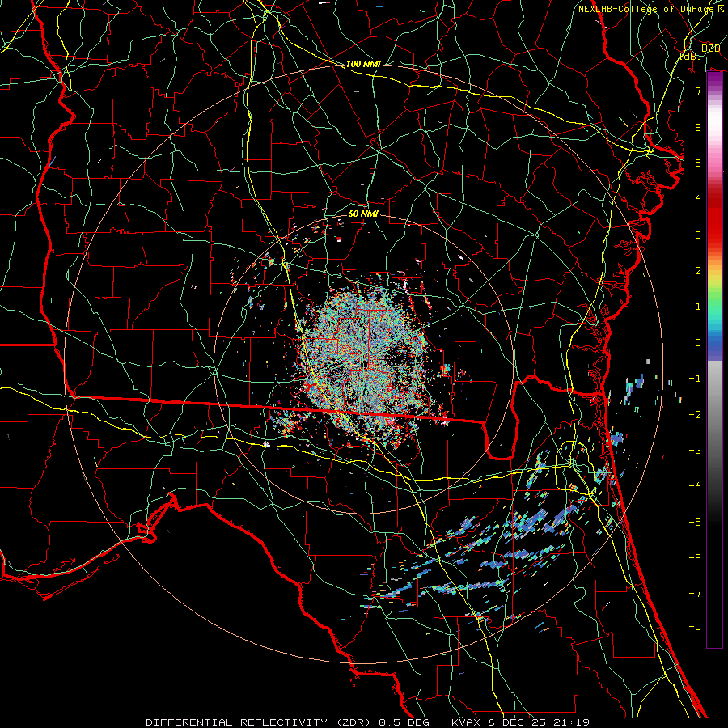
Task: Click the "-4" scale label
Action: pyautogui.click(x=695, y=485)
